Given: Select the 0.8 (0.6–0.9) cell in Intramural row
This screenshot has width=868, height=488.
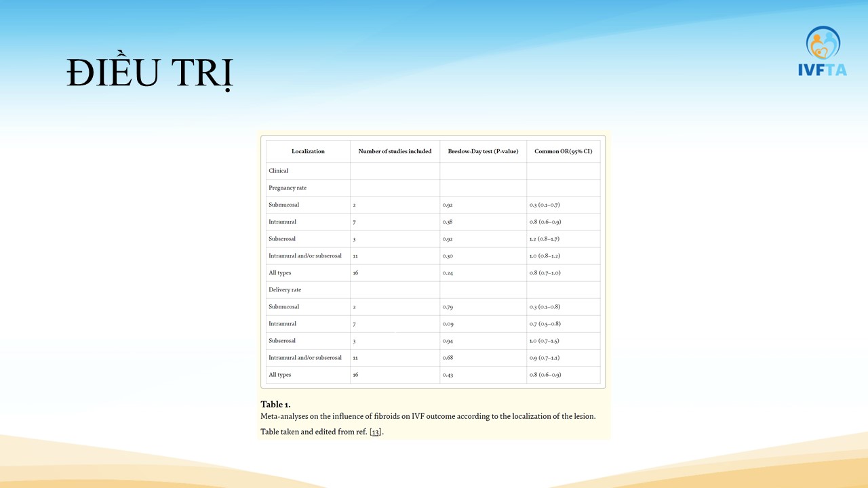Looking at the screenshot, I should click(x=545, y=222).
